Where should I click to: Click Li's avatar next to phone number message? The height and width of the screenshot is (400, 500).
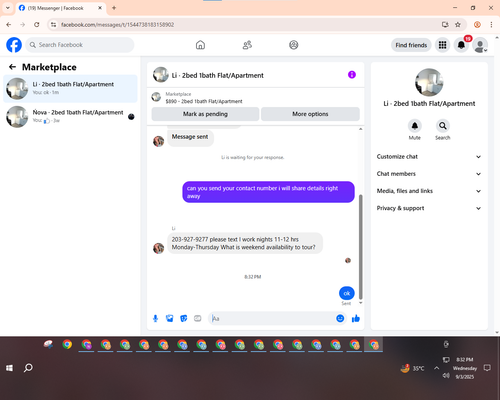pyautogui.click(x=158, y=248)
